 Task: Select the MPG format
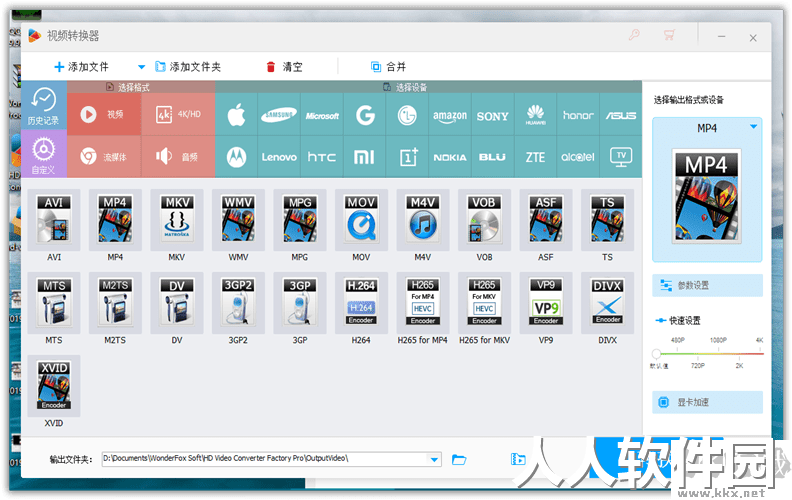click(x=300, y=220)
